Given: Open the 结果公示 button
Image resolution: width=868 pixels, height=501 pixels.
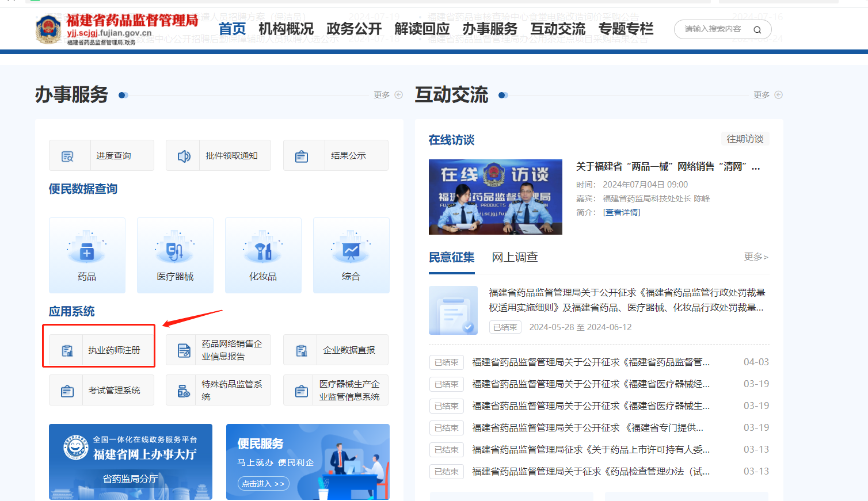Looking at the screenshot, I should pyautogui.click(x=336, y=155).
